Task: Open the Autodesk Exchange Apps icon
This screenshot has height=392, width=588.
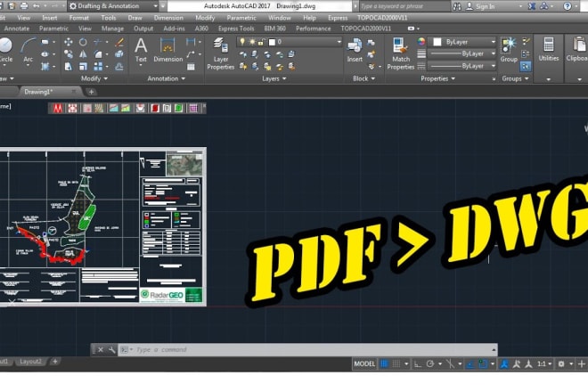Action: click(532, 6)
